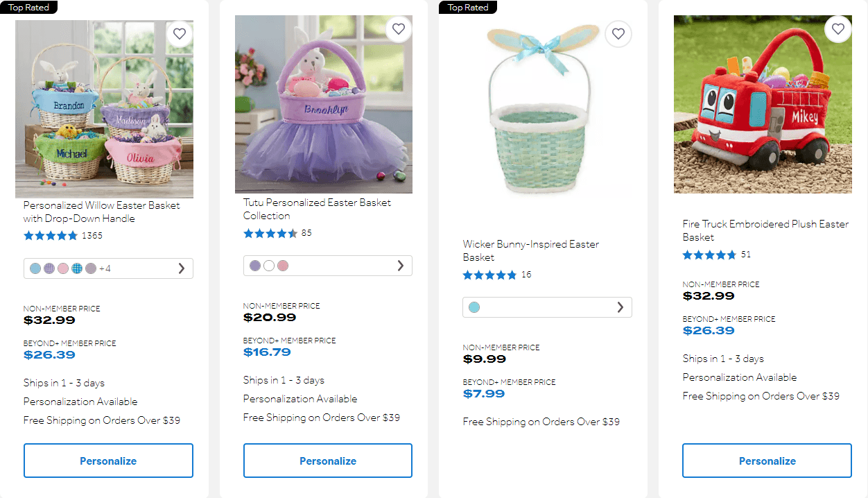Click the heart icon on the Willow Easter Basket
The width and height of the screenshot is (868, 498).
click(180, 33)
